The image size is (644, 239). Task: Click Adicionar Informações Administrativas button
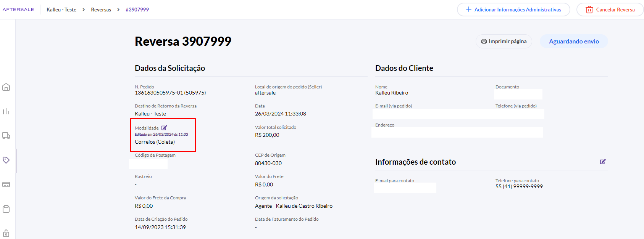(x=513, y=10)
